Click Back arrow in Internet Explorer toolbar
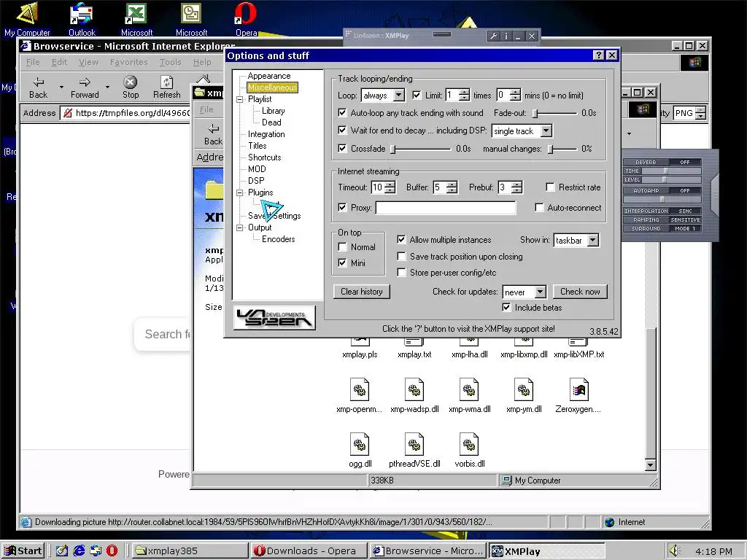This screenshot has width=747, height=560. pos(38,82)
